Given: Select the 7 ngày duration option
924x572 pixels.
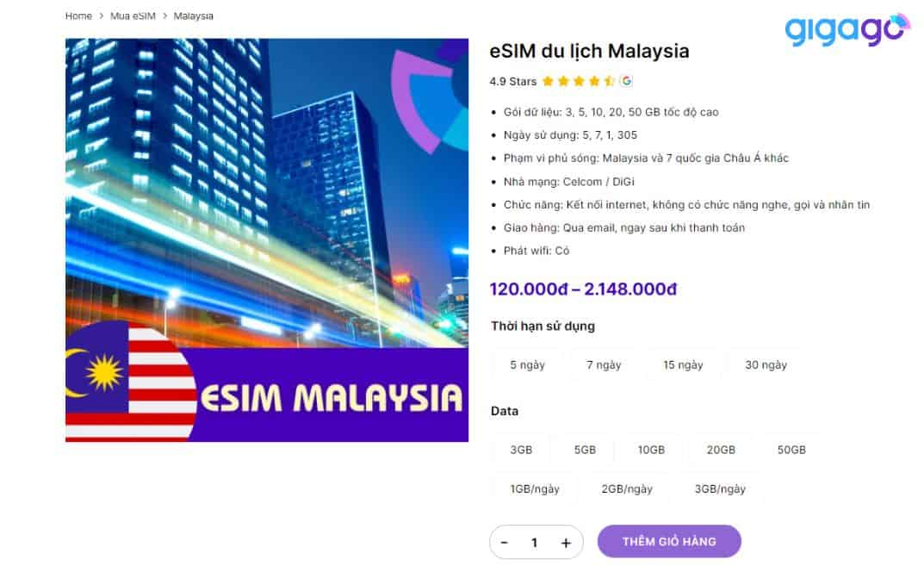Looking at the screenshot, I should pos(604,365).
